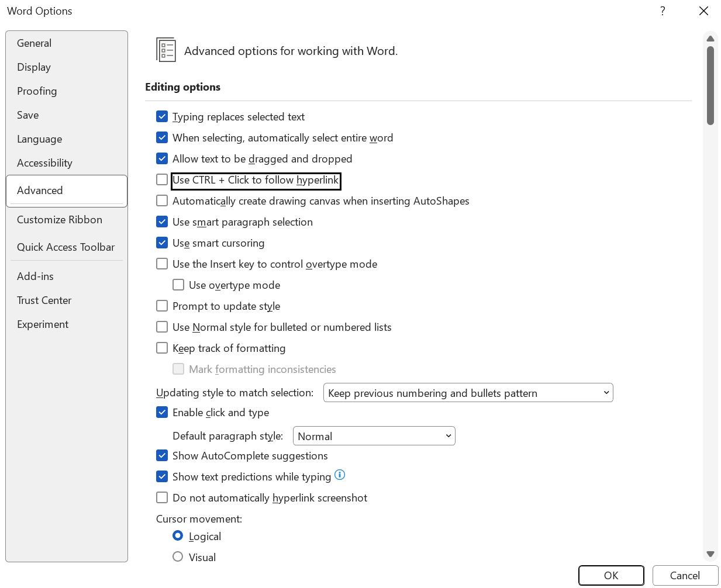
Task: Open Customize Ribbon settings
Action: point(67,220)
